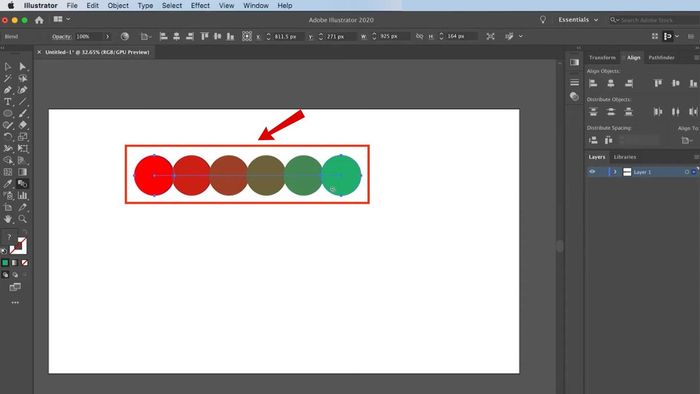Expand the Opacity slider arrow
Image resolution: width=700 pixels, height=394 pixels.
(x=107, y=36)
